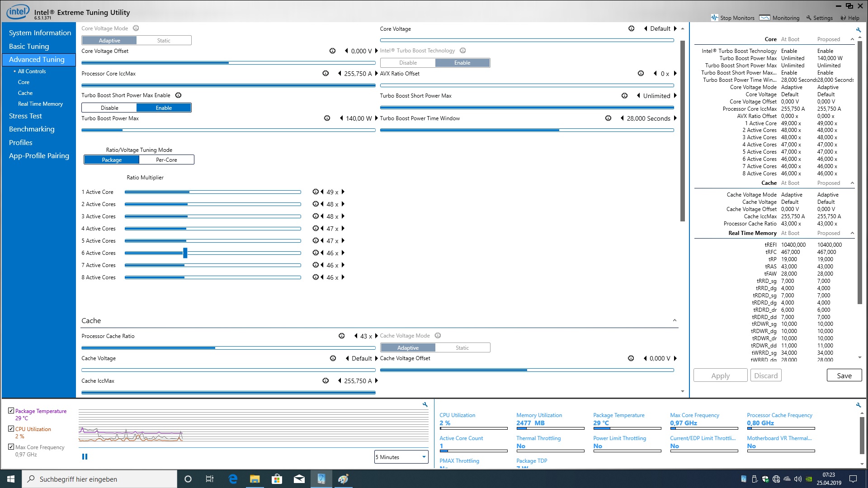The width and height of the screenshot is (868, 488).
Task: Open Basic Tuning section
Action: pyautogui.click(x=29, y=46)
